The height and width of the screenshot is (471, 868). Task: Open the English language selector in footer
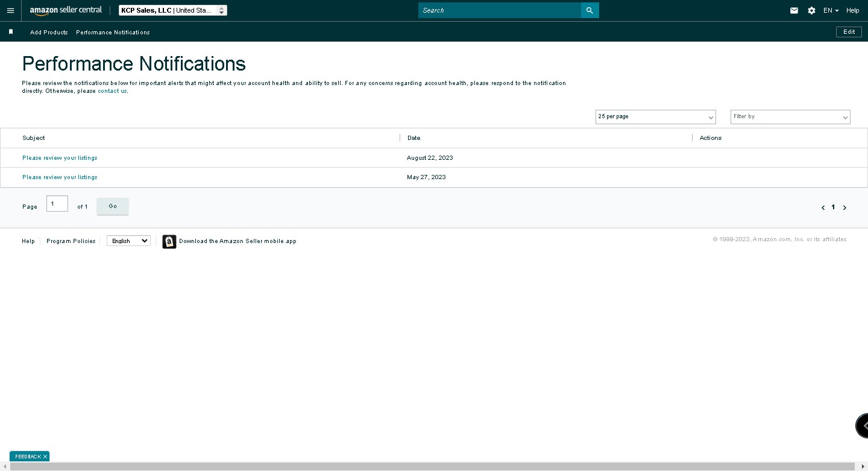click(x=128, y=241)
